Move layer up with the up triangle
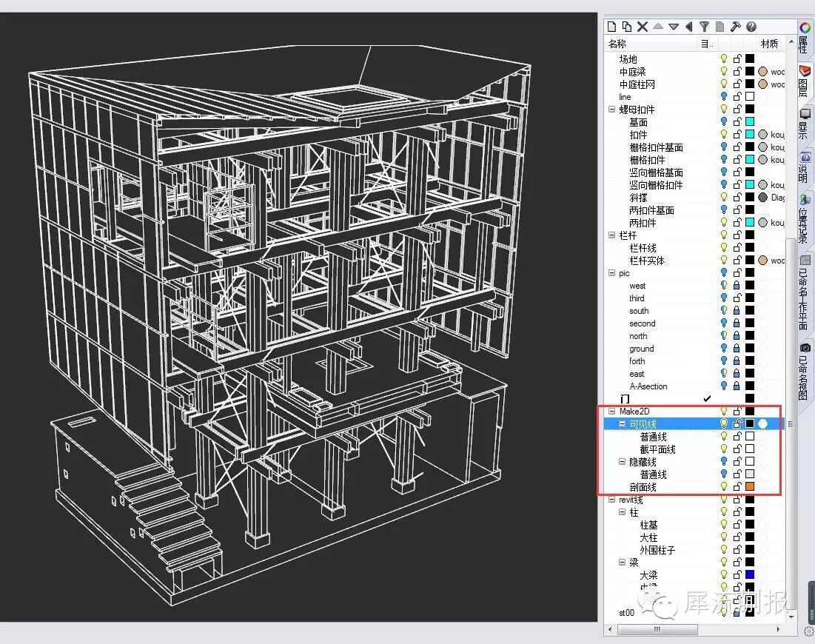Image resolution: width=815 pixels, height=644 pixels. [658, 26]
